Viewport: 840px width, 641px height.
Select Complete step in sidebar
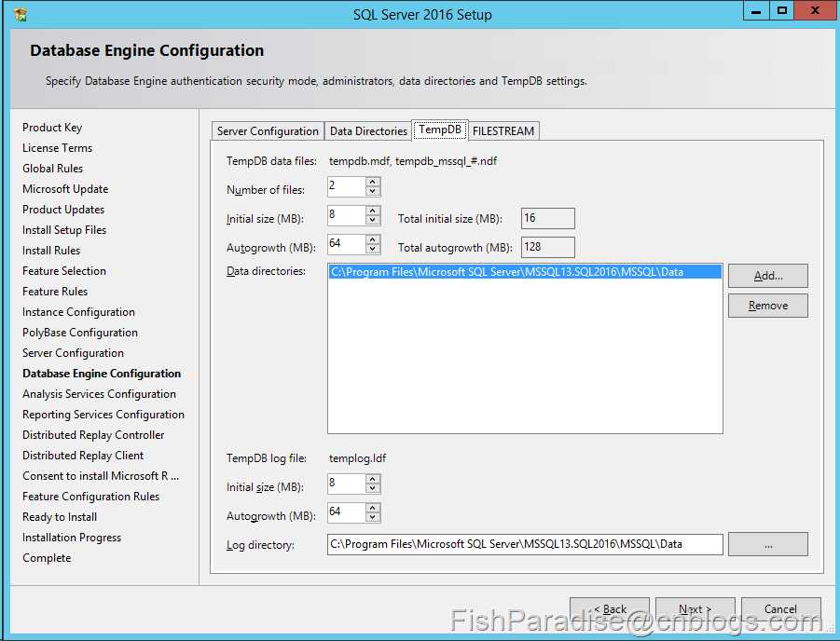pyautogui.click(x=47, y=558)
